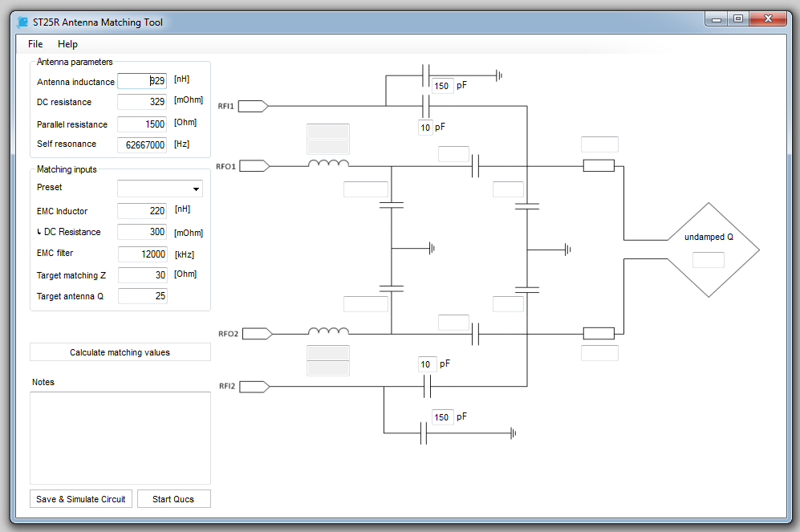Viewport: 800px width, 532px height.
Task: Click the ST25R application icon in title bar
Action: (x=22, y=22)
